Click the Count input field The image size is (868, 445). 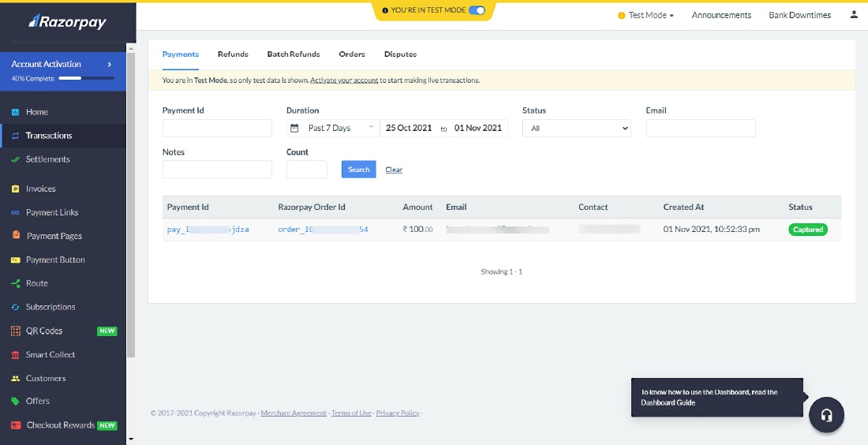click(x=307, y=170)
